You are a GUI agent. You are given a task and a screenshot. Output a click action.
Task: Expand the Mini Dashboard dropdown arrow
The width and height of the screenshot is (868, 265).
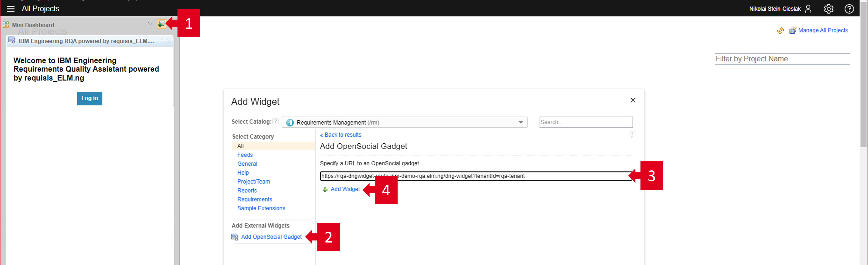(x=150, y=24)
